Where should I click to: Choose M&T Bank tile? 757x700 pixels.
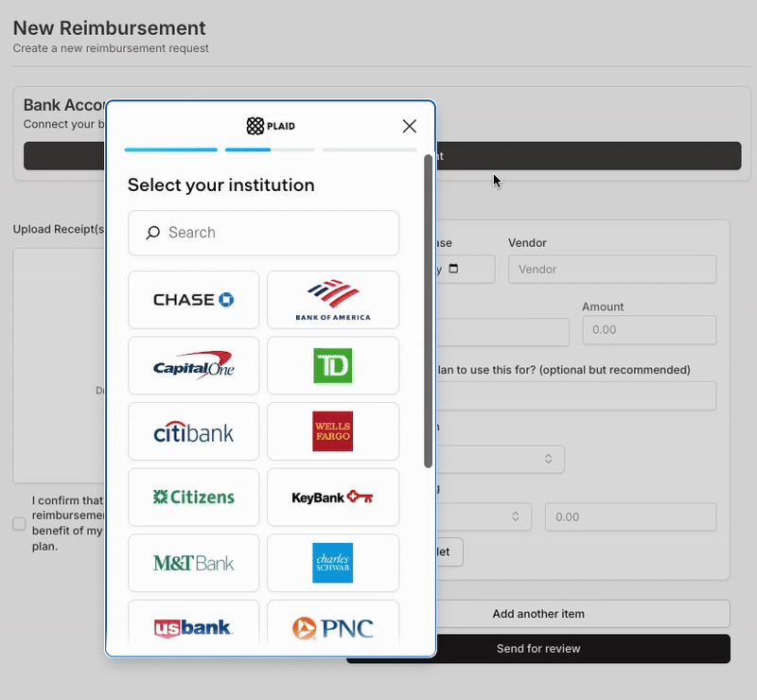pyautogui.click(x=193, y=564)
